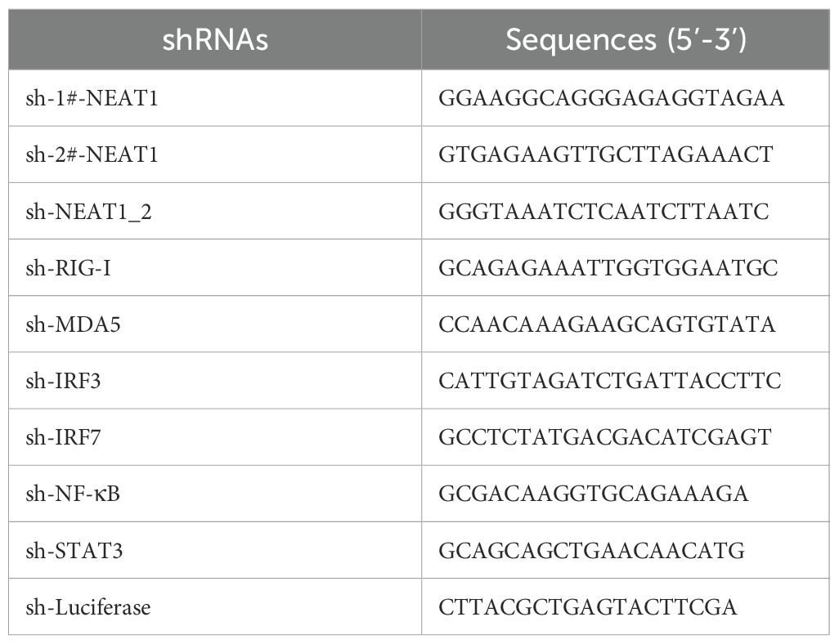
Task: Click the sh-IRF7 row label
Action: pos(64,437)
